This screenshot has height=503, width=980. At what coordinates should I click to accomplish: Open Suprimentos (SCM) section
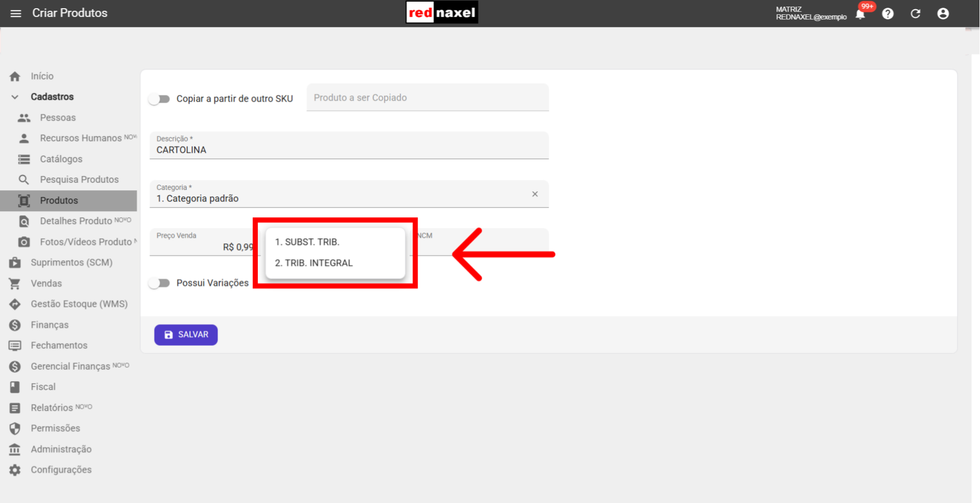coord(68,262)
